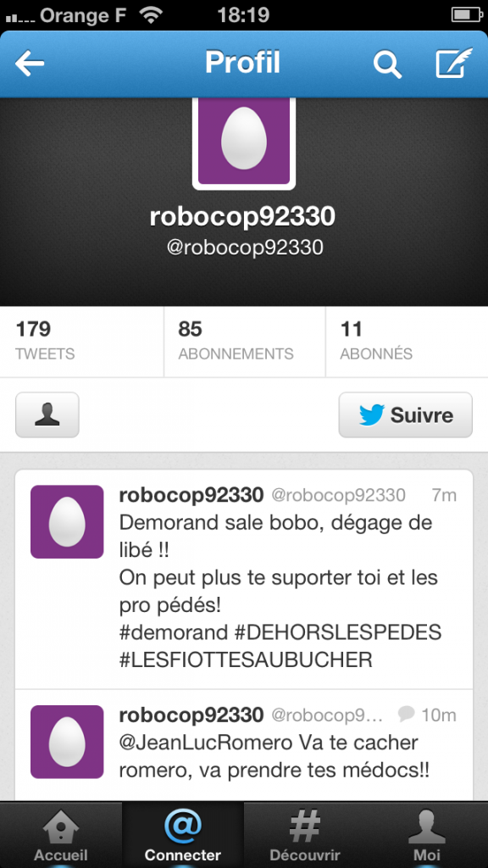The height and width of the screenshot is (868, 488).
Task: Open the #demorand hashtag link
Action: click(x=174, y=632)
